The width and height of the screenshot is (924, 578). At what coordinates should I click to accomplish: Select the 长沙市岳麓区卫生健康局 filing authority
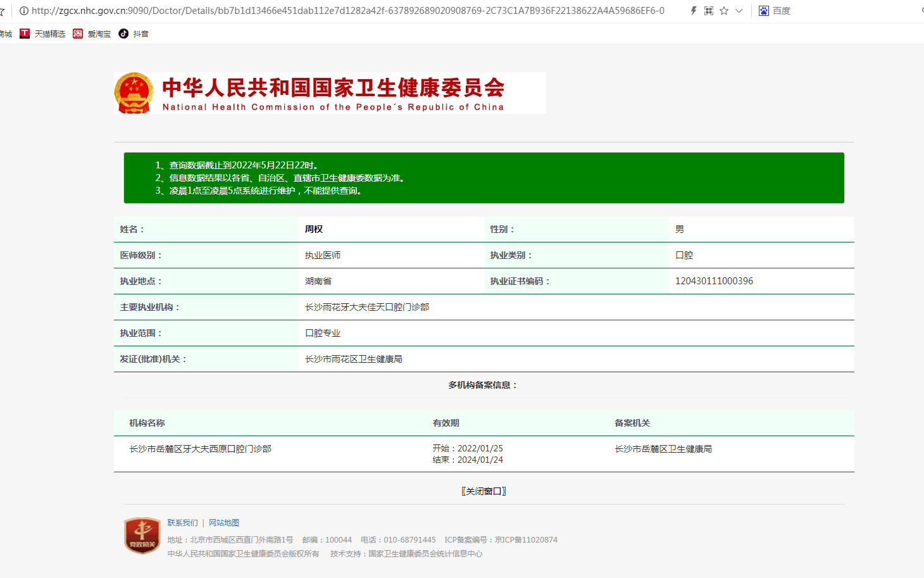(663, 449)
